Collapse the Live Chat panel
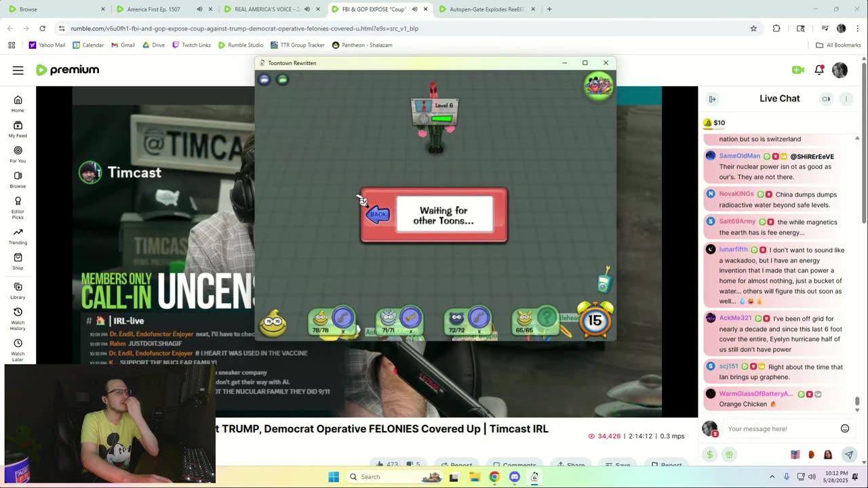Viewport: 868px width, 488px height. 712,99
